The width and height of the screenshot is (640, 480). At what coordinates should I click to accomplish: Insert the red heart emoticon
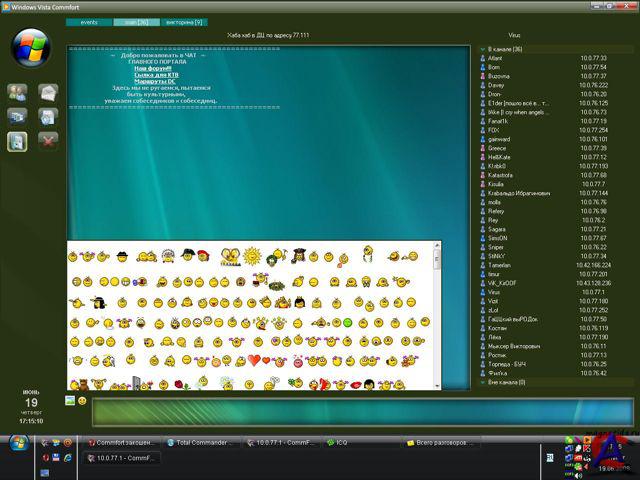[254, 360]
